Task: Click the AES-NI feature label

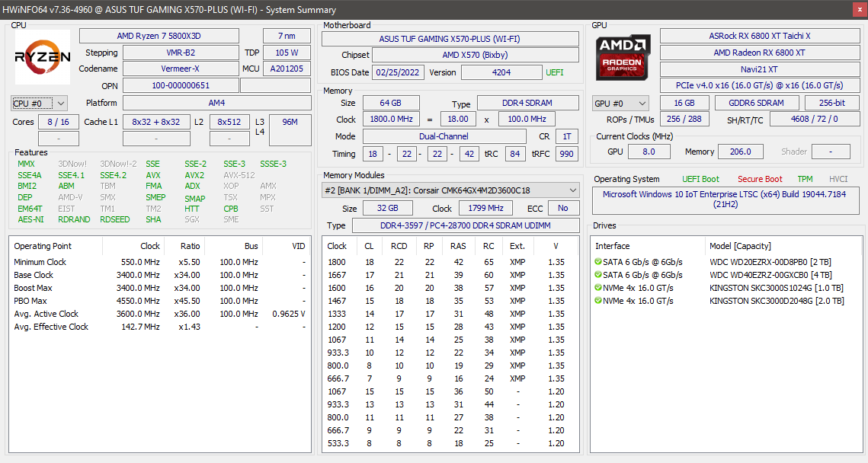Action: 30,219
